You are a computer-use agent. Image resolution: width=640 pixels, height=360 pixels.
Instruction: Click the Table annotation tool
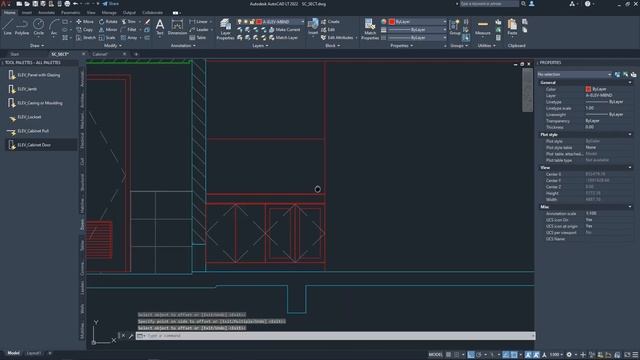198,38
